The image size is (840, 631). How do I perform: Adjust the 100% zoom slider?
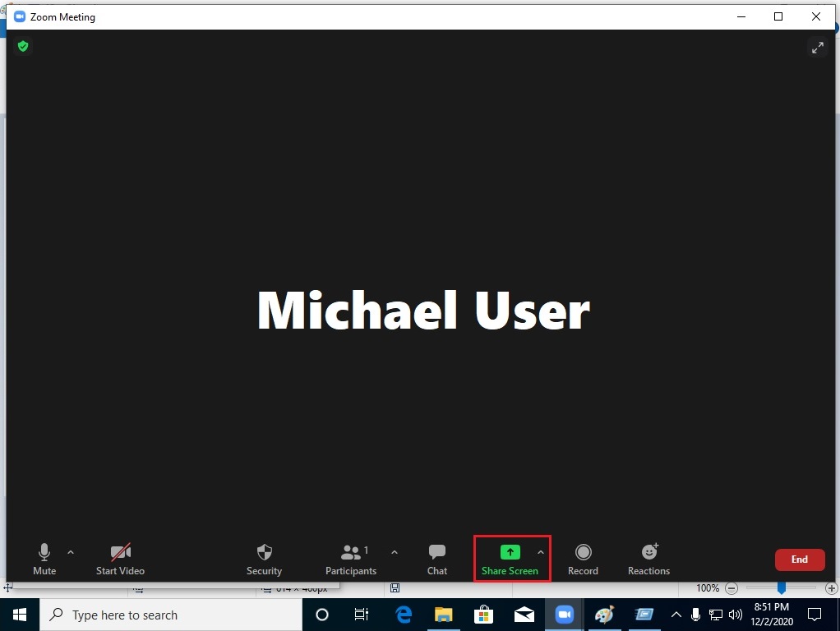pyautogui.click(x=780, y=587)
